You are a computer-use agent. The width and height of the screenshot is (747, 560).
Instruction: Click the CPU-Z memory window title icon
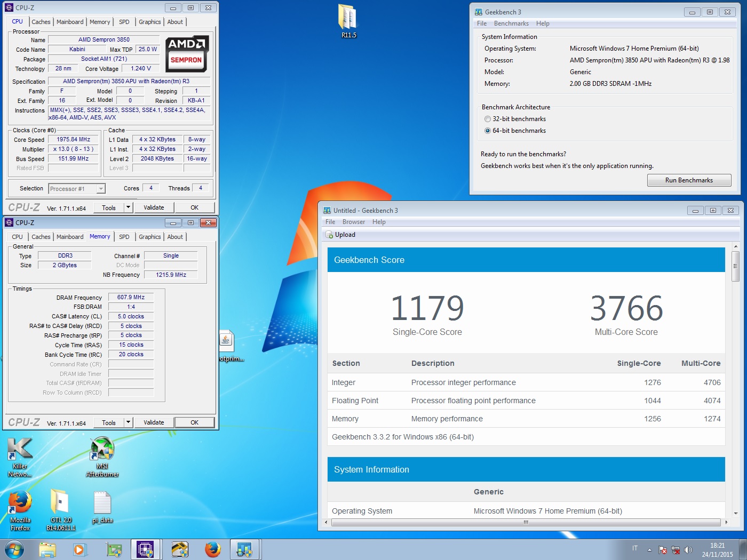(x=9, y=222)
